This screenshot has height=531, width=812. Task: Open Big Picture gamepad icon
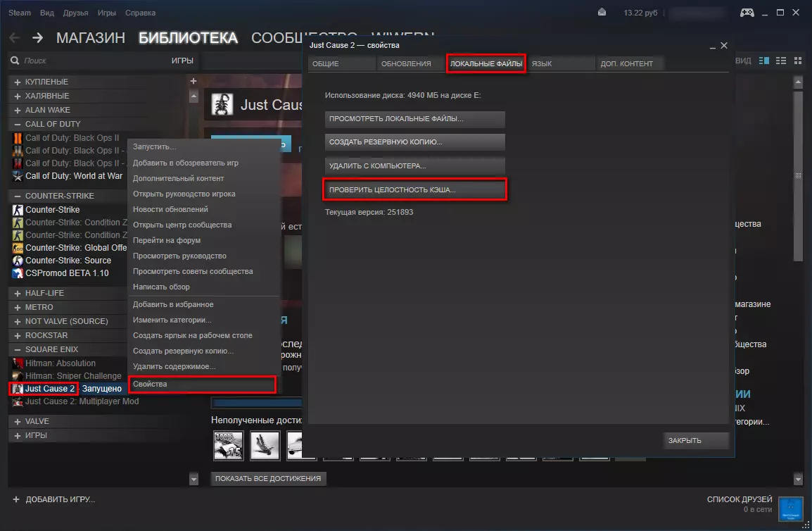pyautogui.click(x=747, y=13)
